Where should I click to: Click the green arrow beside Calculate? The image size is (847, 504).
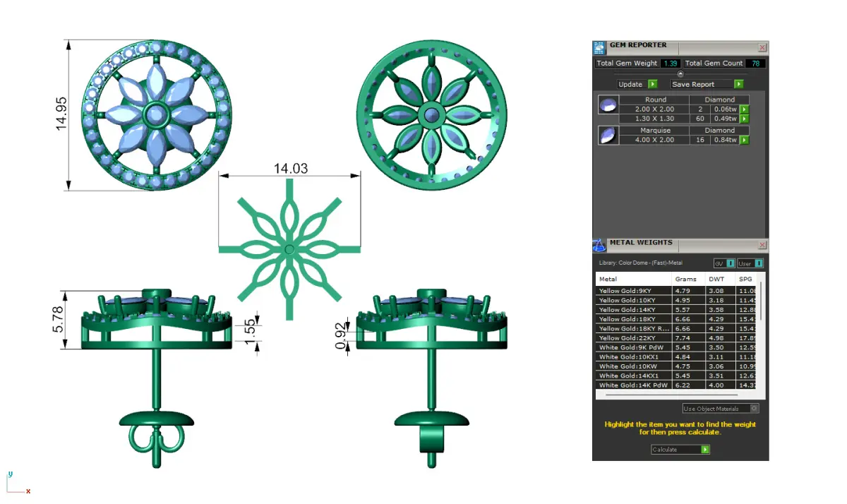pyautogui.click(x=705, y=449)
